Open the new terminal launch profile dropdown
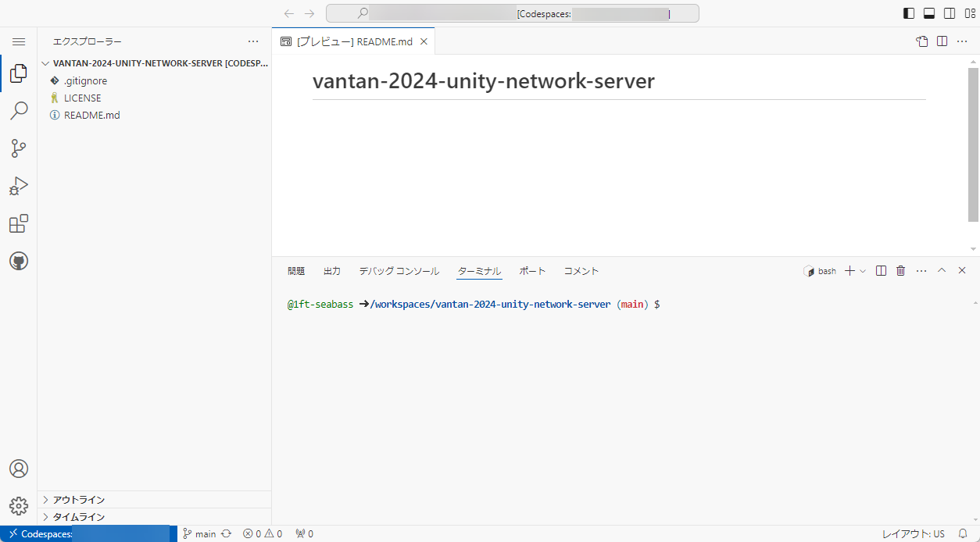Viewport: 980px width, 542px height. 863,271
